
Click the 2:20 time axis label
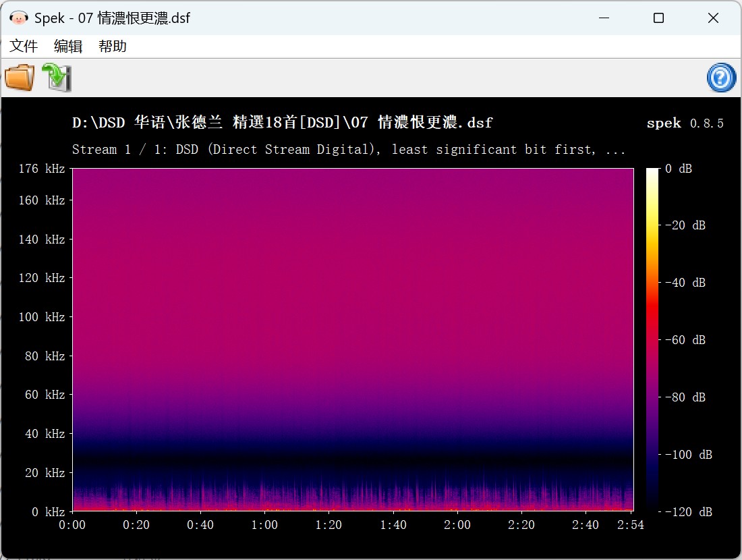(x=521, y=525)
